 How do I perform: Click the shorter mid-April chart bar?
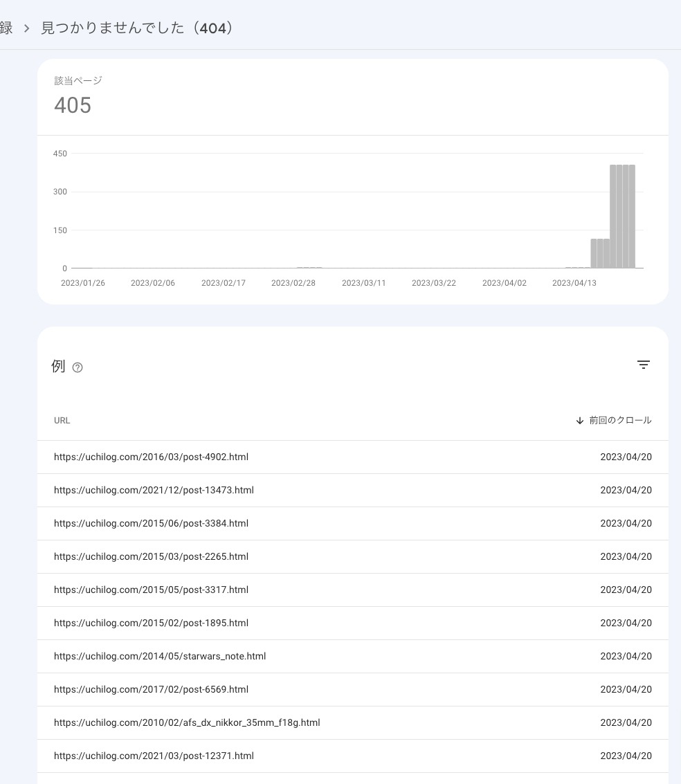[600, 253]
